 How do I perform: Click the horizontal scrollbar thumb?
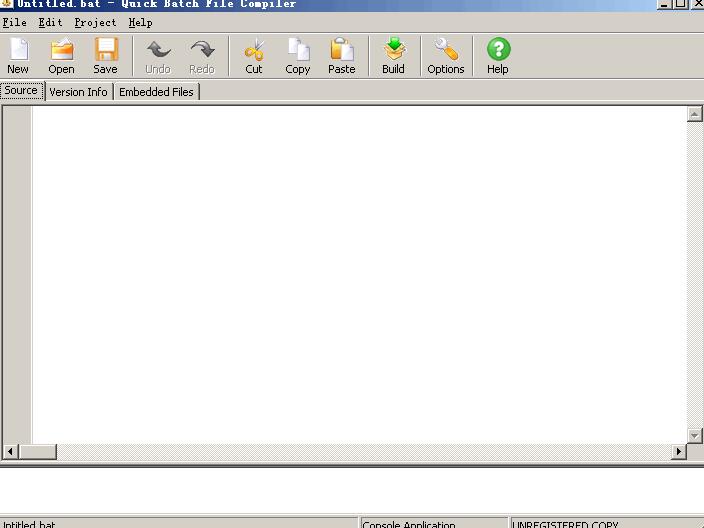(x=38, y=452)
